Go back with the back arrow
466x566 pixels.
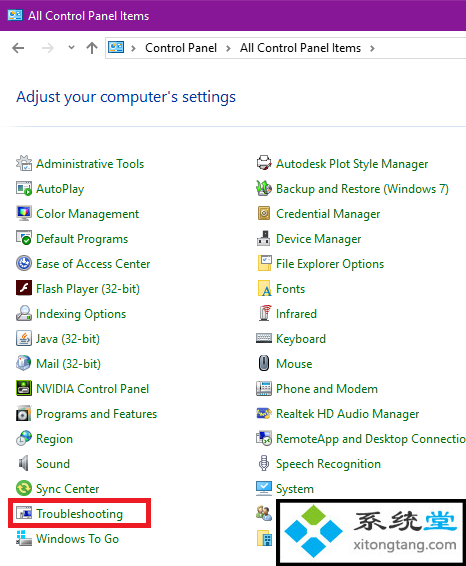18,48
